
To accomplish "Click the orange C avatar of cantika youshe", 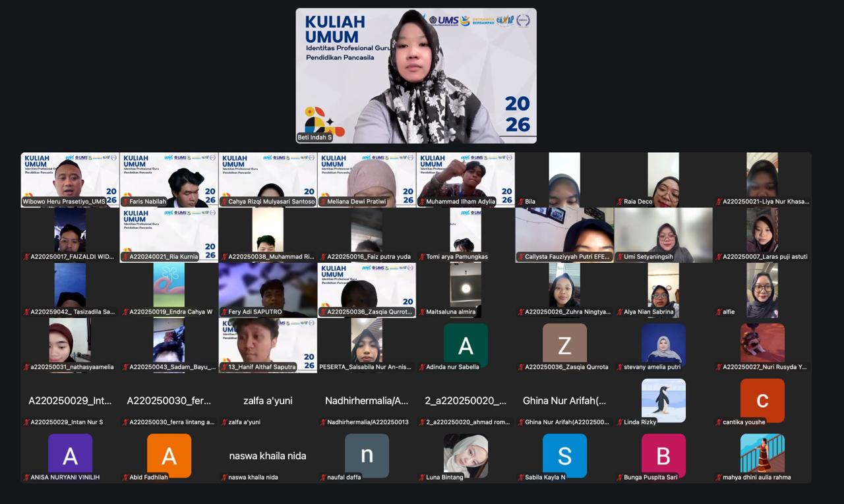I will click(x=762, y=400).
